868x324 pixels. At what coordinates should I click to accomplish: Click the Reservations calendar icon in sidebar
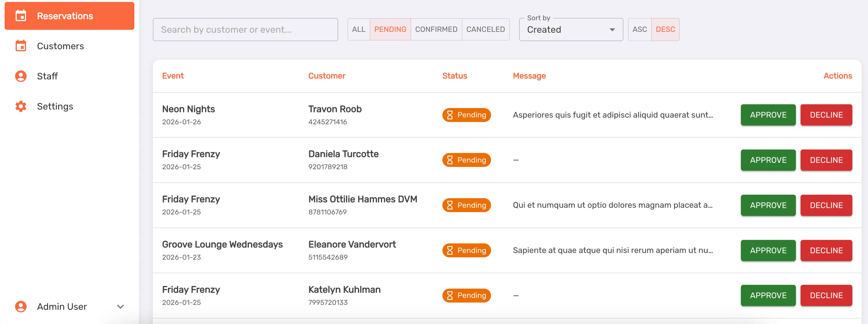click(21, 16)
